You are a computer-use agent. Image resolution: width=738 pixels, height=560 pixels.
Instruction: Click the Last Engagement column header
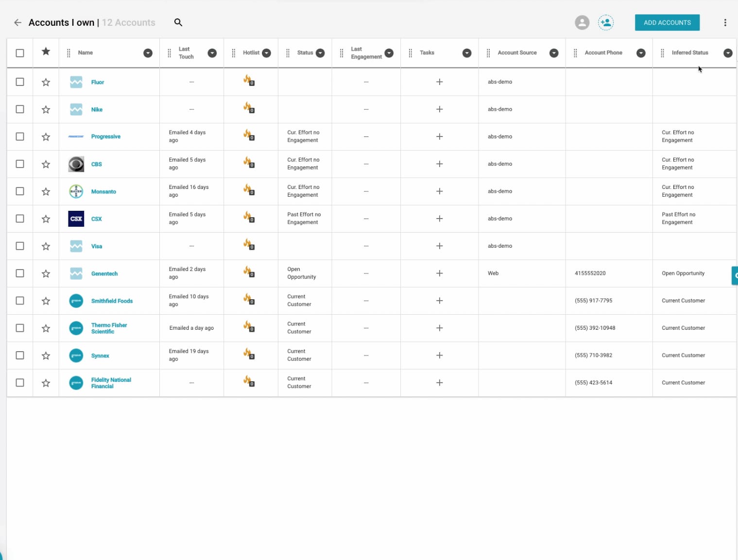tap(366, 53)
